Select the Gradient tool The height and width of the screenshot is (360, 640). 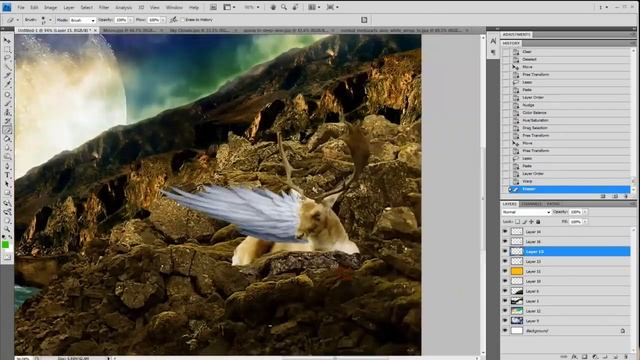(x=7, y=139)
